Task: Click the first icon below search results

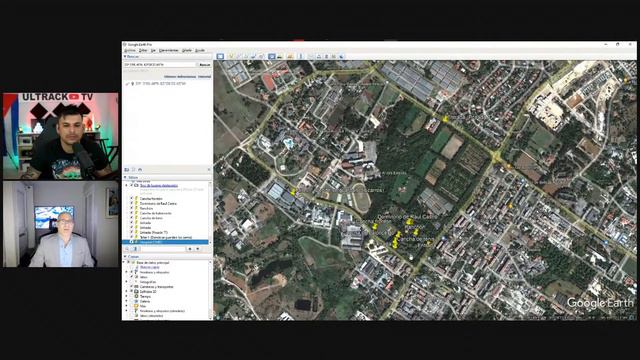Action: [127, 169]
